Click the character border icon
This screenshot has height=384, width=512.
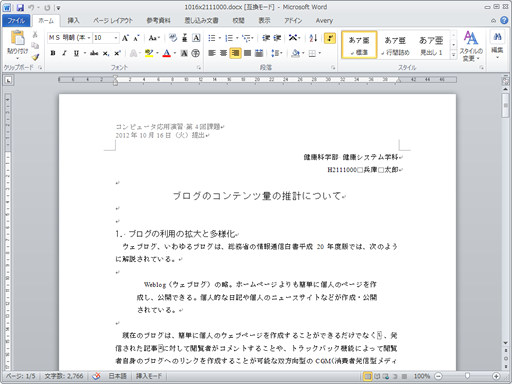[x=196, y=38]
